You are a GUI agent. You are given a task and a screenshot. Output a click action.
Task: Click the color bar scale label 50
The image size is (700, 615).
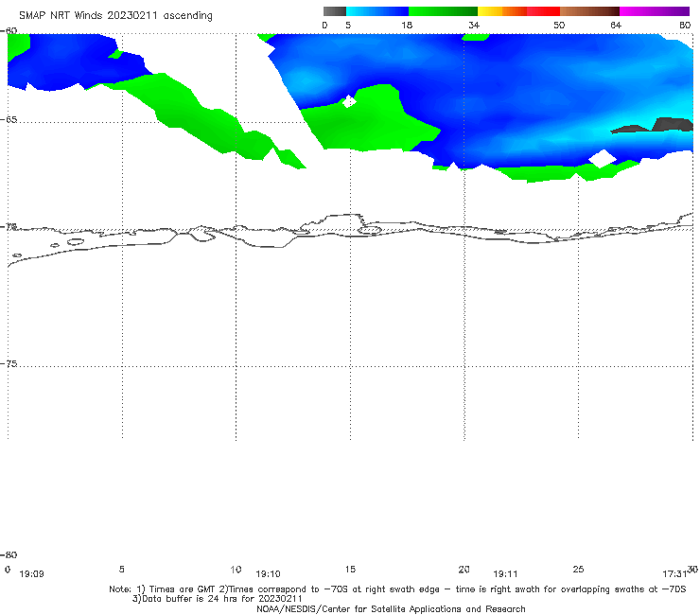click(x=559, y=26)
